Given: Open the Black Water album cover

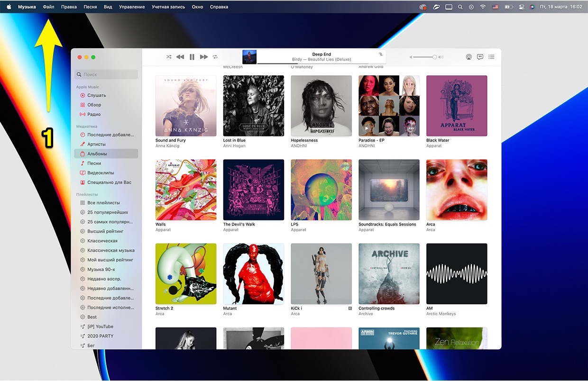Looking at the screenshot, I should click(x=457, y=106).
